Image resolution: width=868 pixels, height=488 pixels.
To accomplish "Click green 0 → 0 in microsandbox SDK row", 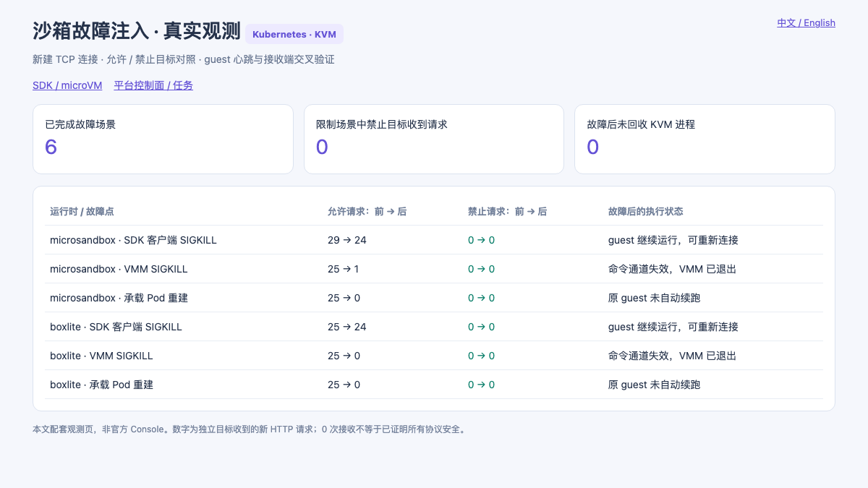I will click(482, 240).
